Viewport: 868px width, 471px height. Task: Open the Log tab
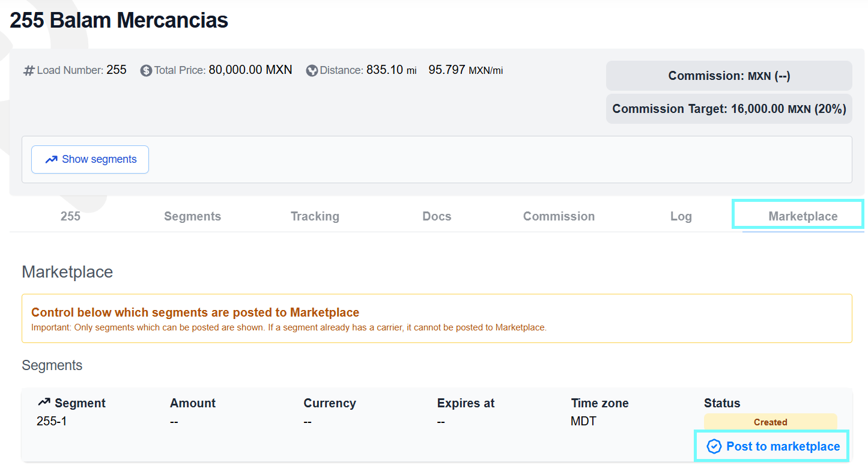681,216
